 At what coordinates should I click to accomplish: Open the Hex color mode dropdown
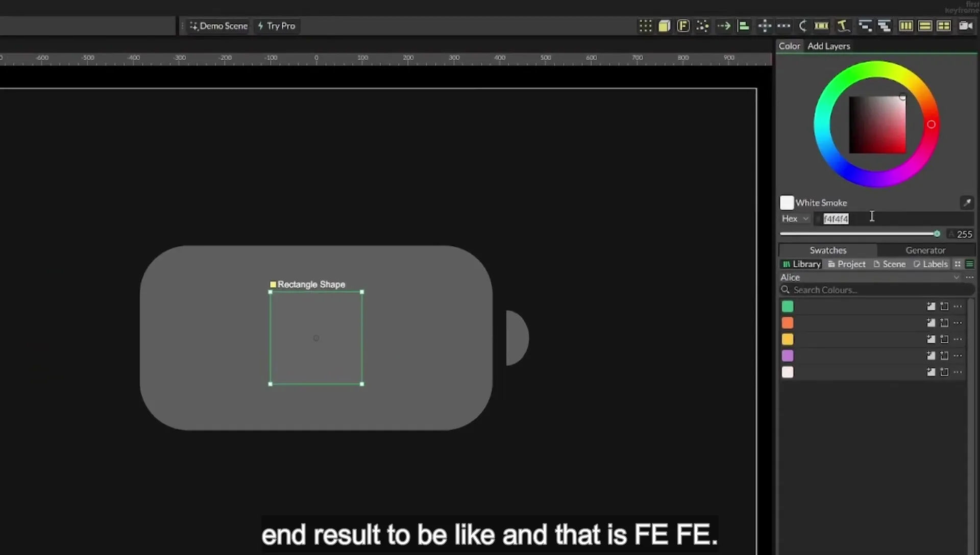pos(795,218)
